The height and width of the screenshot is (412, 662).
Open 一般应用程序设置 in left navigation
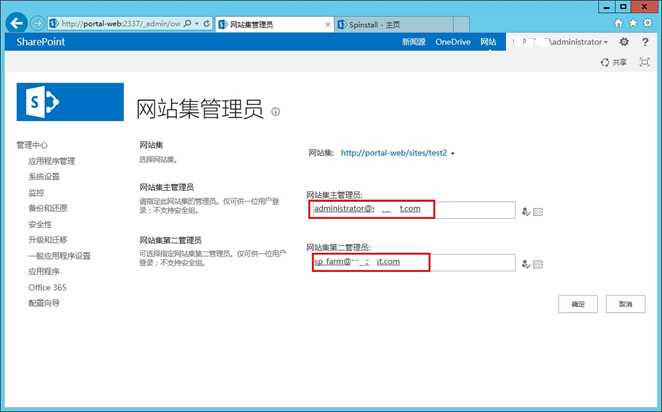pyautogui.click(x=60, y=256)
